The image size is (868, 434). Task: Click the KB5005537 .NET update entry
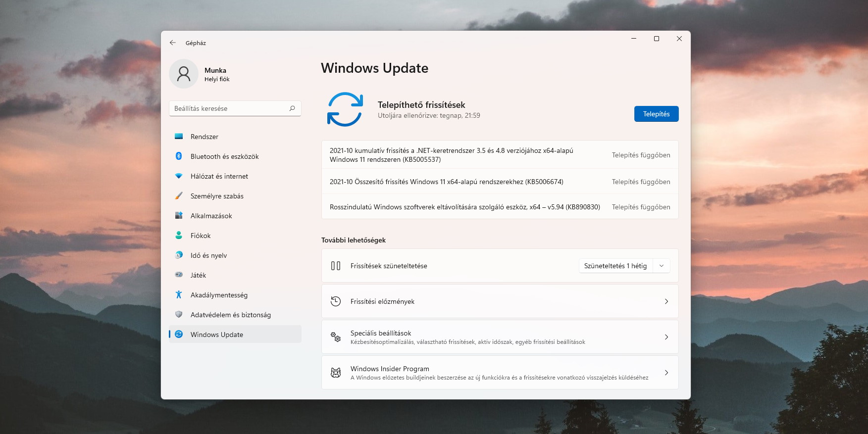point(500,155)
